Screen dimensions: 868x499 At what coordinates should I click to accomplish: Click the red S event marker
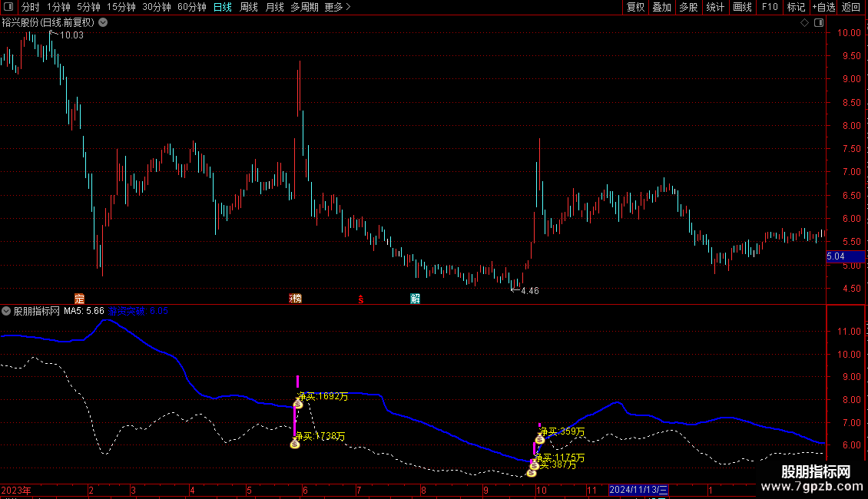click(x=361, y=299)
